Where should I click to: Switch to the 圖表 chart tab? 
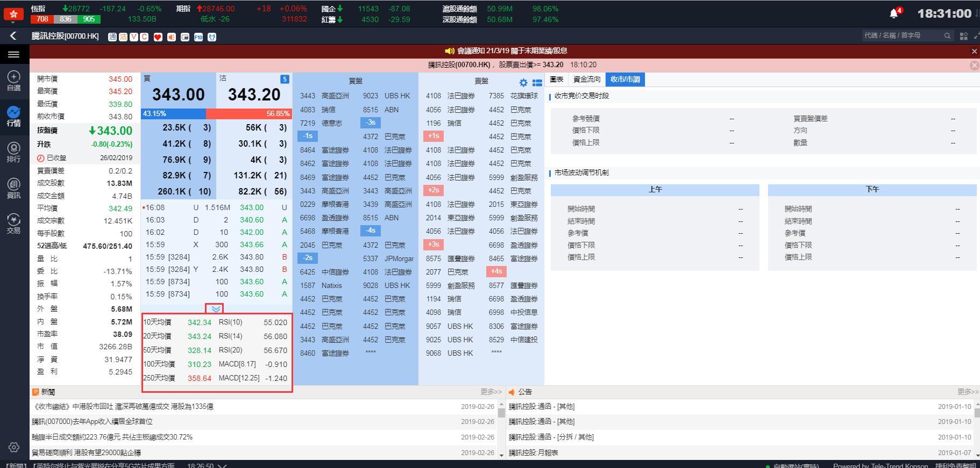coord(557,80)
